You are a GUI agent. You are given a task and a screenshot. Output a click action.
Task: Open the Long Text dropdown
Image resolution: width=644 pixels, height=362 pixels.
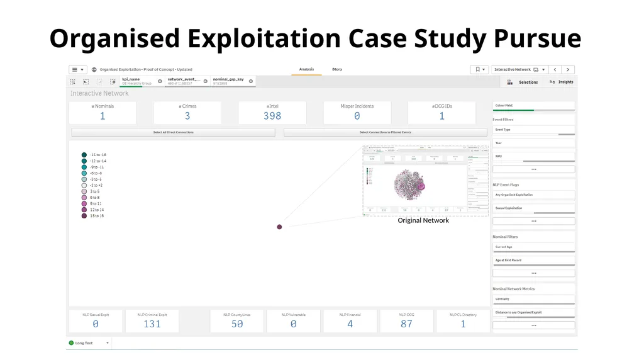89,343
